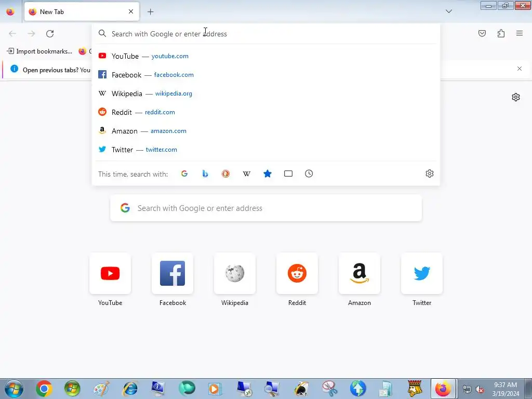This screenshot has width=532, height=399.
Task: Focus the address bar search field
Action: click(266, 34)
